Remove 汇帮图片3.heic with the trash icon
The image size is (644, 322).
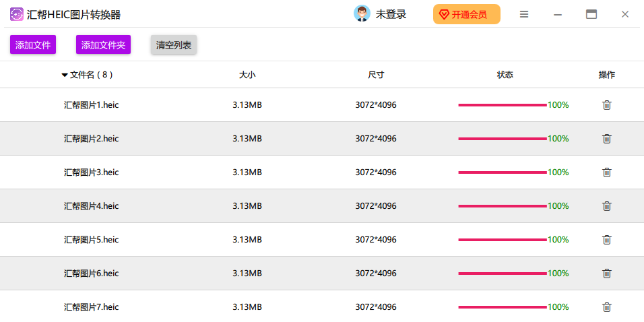tap(606, 172)
